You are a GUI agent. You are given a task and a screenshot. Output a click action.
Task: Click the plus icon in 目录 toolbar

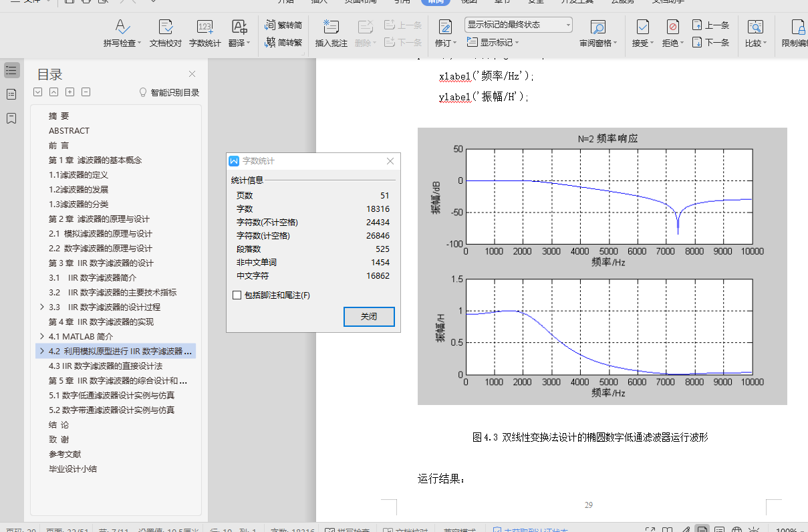(x=70, y=92)
